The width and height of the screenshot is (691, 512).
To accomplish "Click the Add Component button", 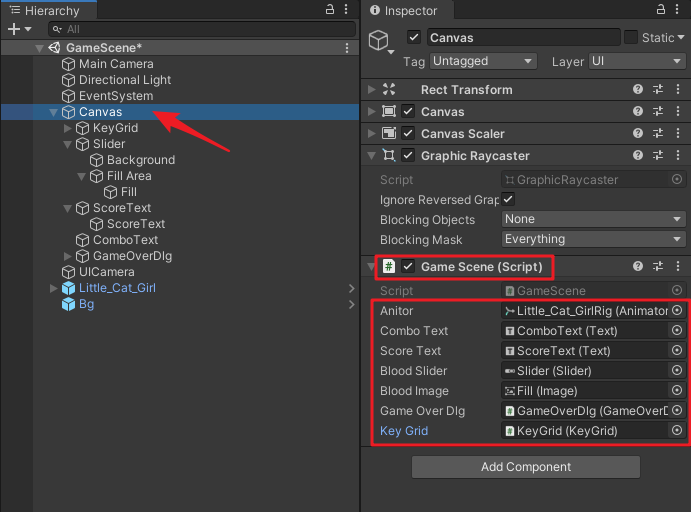I will click(x=526, y=467).
